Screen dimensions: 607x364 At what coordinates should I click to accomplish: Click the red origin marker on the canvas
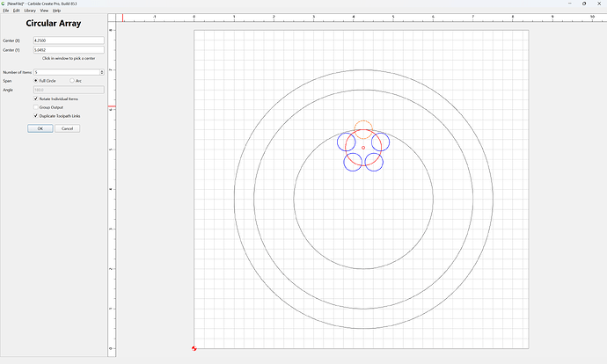[x=194, y=348]
